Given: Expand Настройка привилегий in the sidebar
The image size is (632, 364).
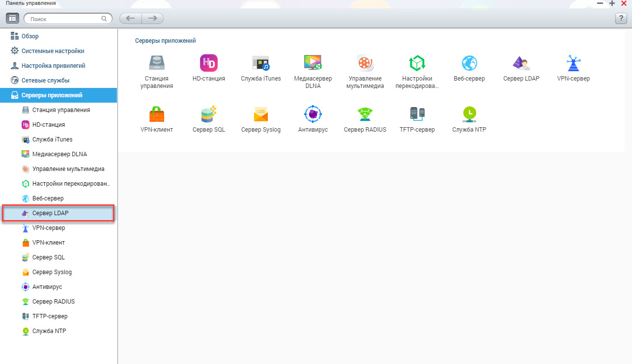Looking at the screenshot, I should 59,66.
